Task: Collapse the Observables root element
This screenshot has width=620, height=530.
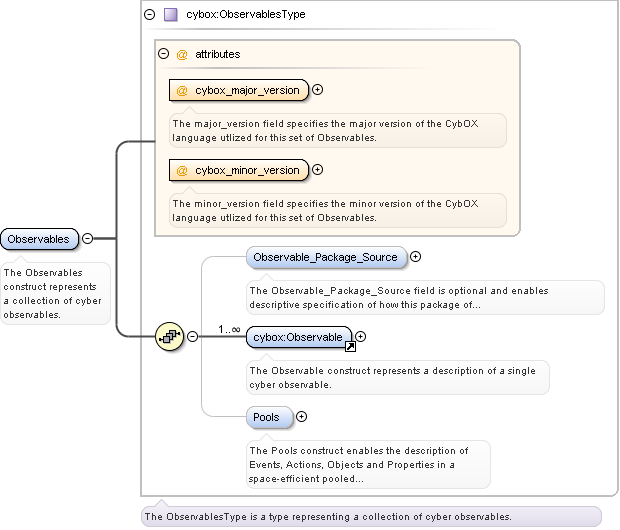Action: coord(87,239)
